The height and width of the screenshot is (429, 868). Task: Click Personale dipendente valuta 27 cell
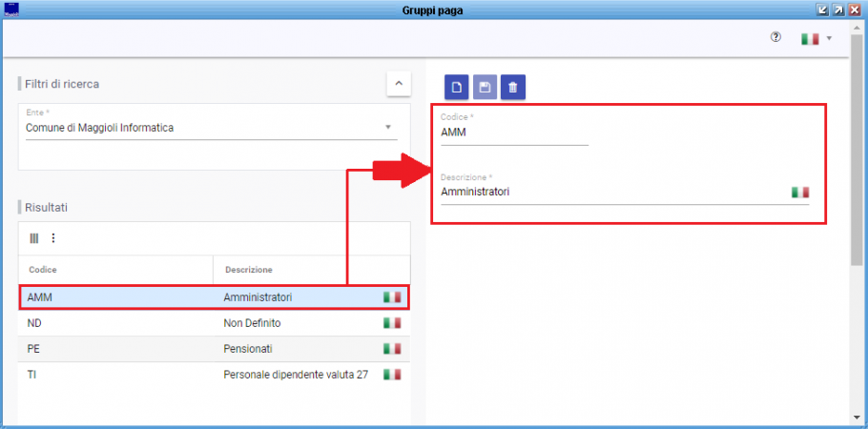point(296,375)
